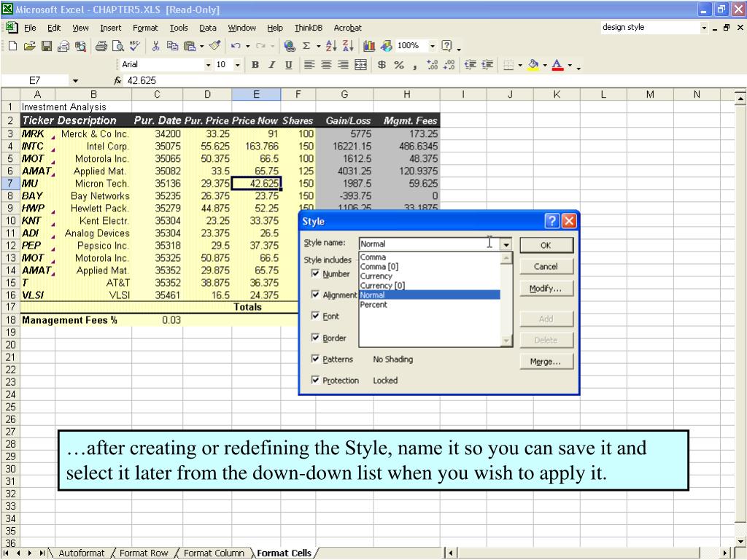Image resolution: width=747 pixels, height=560 pixels.
Task: Open the Fill Color dropdown arrow
Action: click(545, 65)
